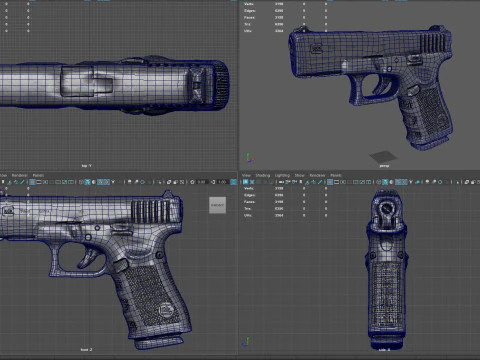Click the Exposure value field in front panel
Screen dimensions: 480x360
[202, 182]
